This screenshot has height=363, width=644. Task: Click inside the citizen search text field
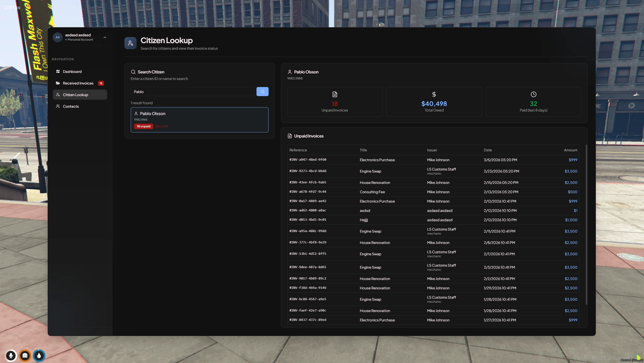pyautogui.click(x=191, y=91)
